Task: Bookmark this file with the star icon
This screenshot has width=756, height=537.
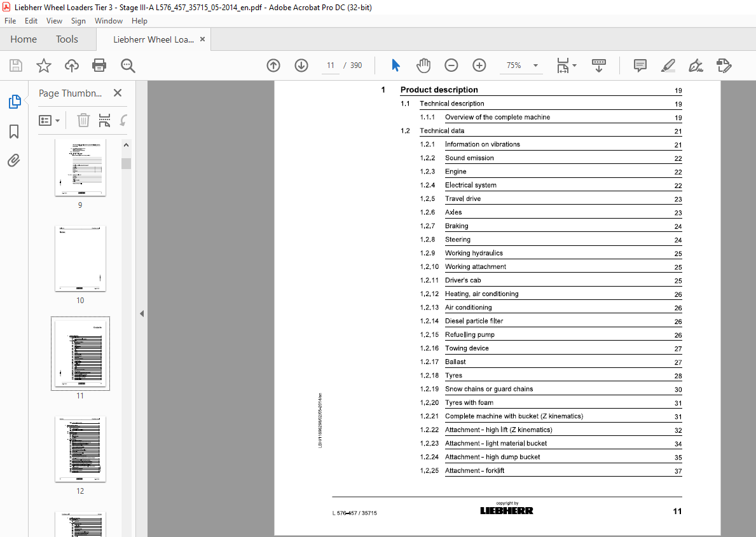Action: [x=44, y=65]
